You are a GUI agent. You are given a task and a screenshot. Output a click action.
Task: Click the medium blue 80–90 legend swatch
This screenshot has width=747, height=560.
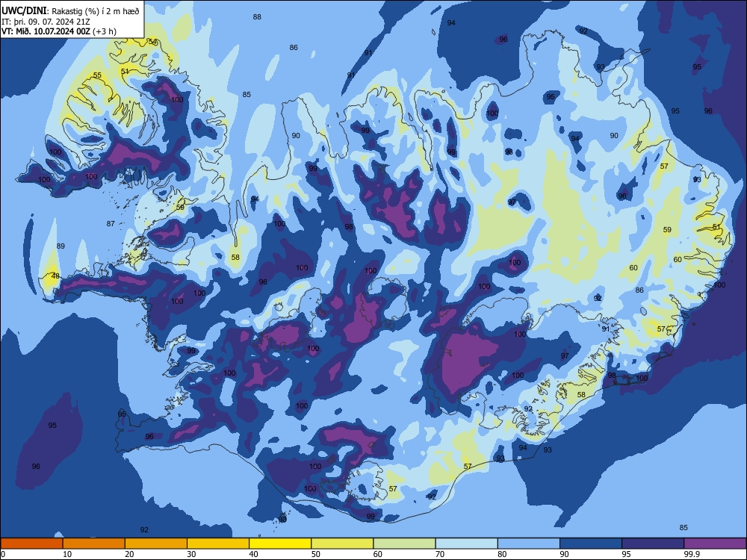point(529,544)
